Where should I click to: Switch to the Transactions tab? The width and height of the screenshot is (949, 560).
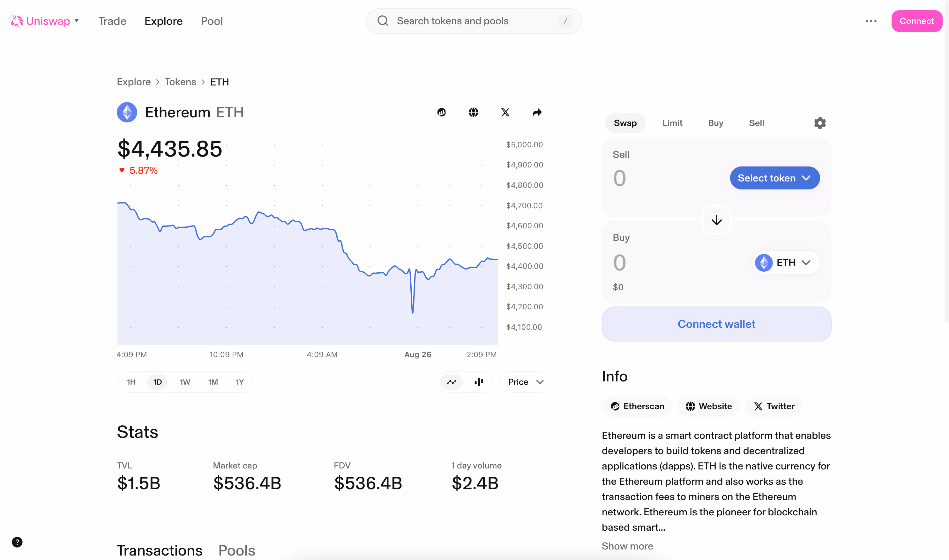pos(160,550)
